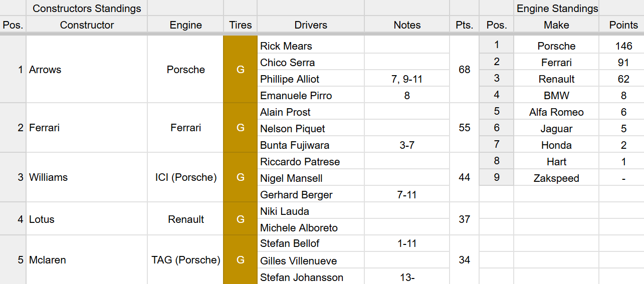Click the Zakspeed make cell
This screenshot has height=284, width=644.
[x=556, y=178]
